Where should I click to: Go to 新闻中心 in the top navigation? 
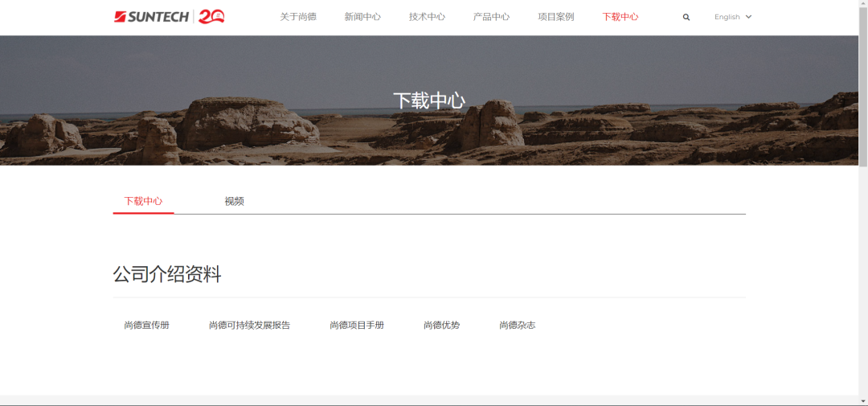[362, 17]
